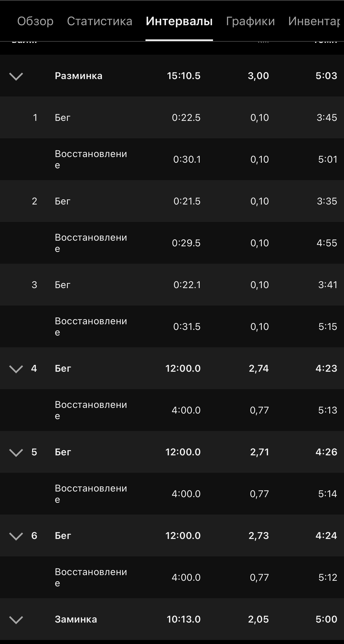Viewport: 344px width, 644px height.
Task: Tap the Разминка time 15:10.5
Action: pos(184,76)
